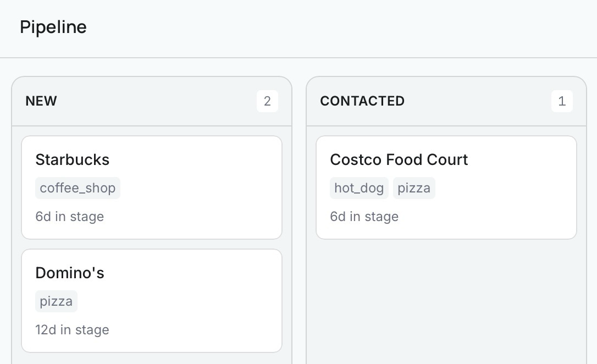Select the Costco Food Court title text
Image resolution: width=597 pixels, height=364 pixels.
pyautogui.click(x=399, y=159)
